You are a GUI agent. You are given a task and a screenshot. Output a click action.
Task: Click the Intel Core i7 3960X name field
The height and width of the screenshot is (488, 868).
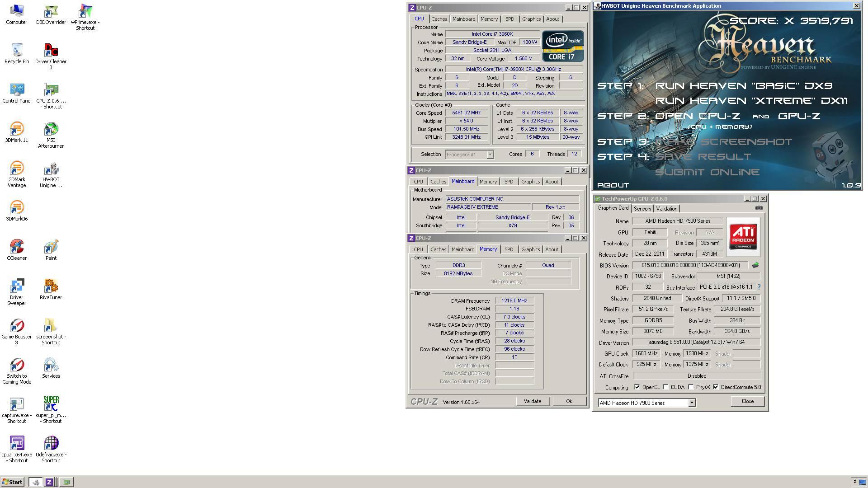coord(492,34)
